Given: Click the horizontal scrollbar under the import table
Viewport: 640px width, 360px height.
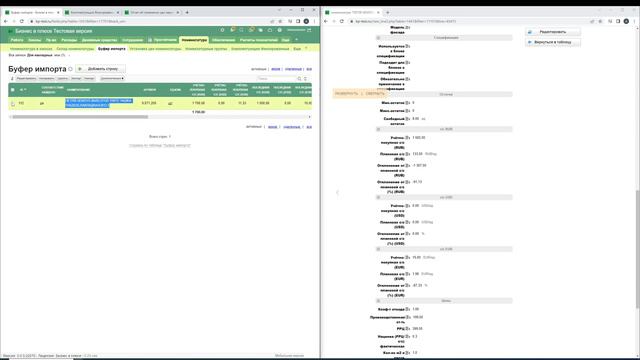Looking at the screenshot, I should [80, 117].
